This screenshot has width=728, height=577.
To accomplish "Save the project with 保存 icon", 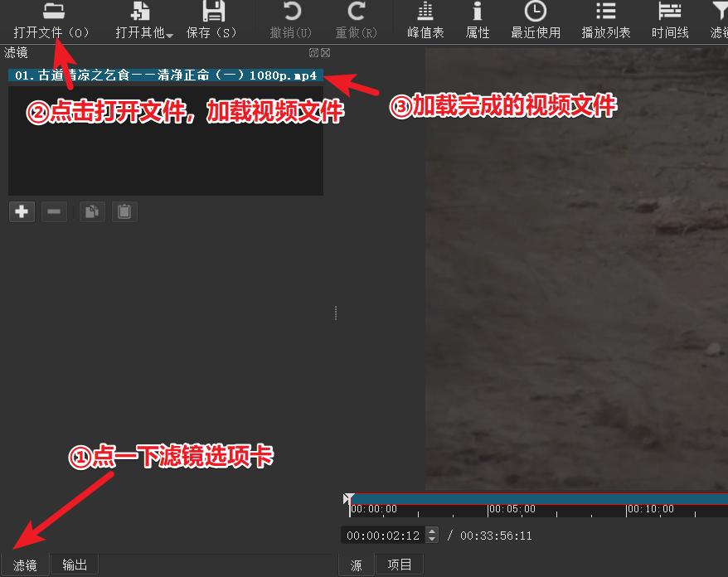I will click(214, 20).
